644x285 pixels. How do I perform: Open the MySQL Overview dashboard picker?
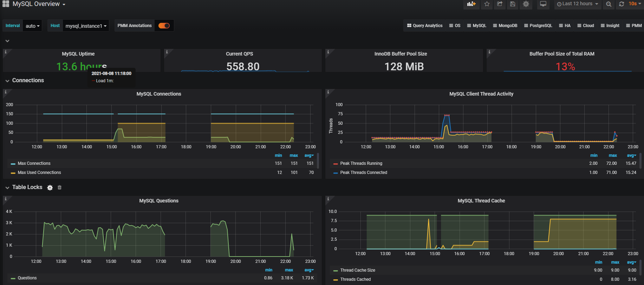[39, 4]
